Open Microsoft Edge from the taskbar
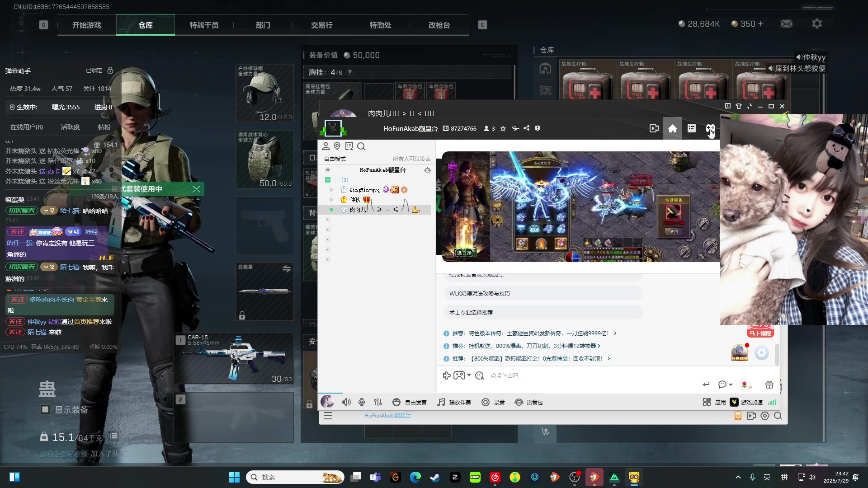 point(415,477)
